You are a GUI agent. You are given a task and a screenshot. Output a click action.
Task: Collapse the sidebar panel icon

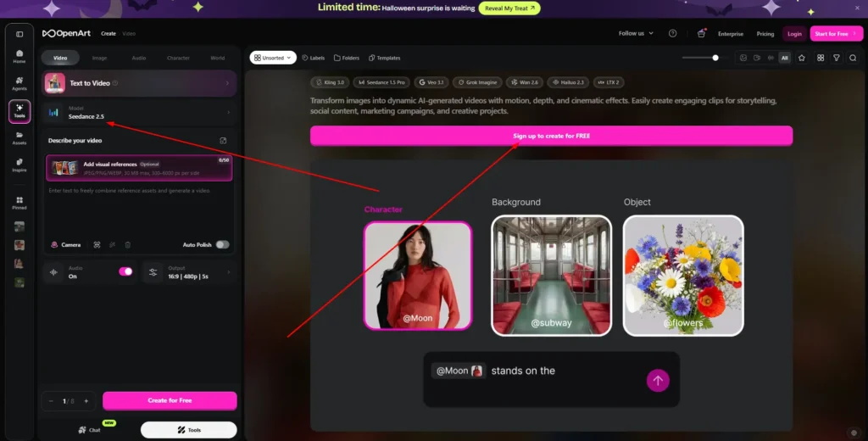click(x=19, y=35)
